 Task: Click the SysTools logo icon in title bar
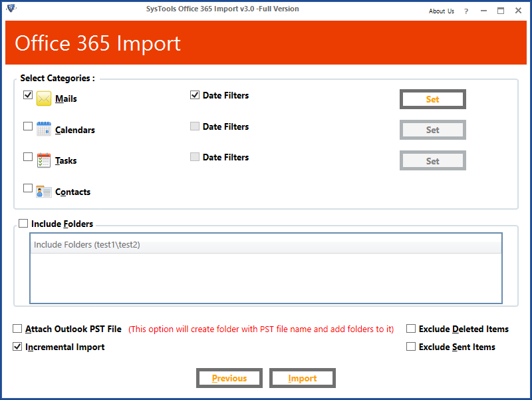(11, 8)
